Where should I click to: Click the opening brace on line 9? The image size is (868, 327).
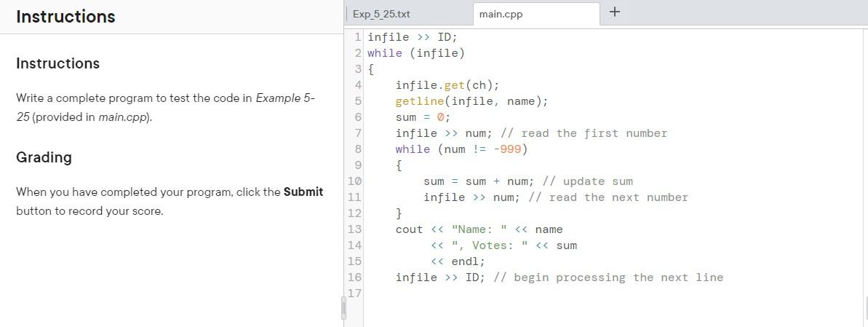(x=399, y=166)
